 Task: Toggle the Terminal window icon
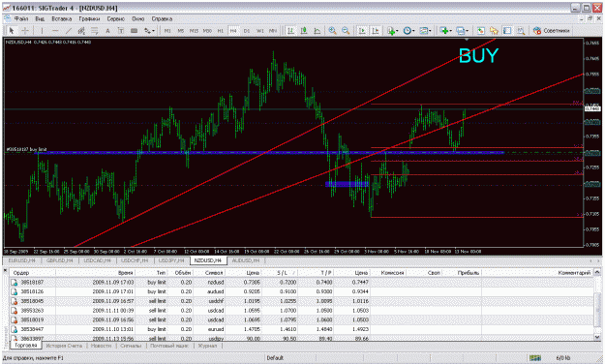pyautogui.click(x=507, y=30)
